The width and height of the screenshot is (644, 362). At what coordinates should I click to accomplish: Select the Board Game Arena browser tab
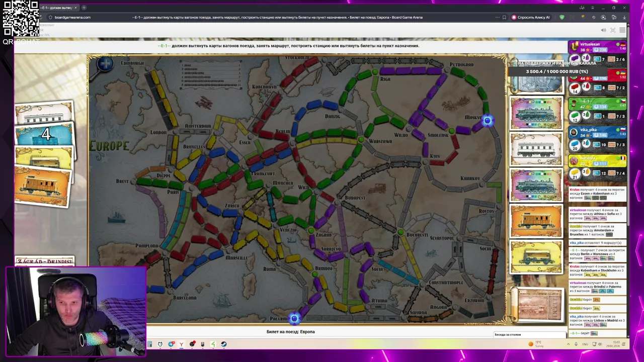[59, 8]
